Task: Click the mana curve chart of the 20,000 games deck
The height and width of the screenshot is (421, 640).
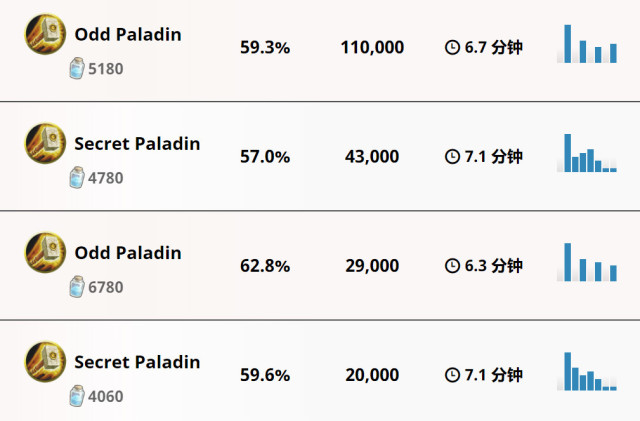Action: click(587, 371)
